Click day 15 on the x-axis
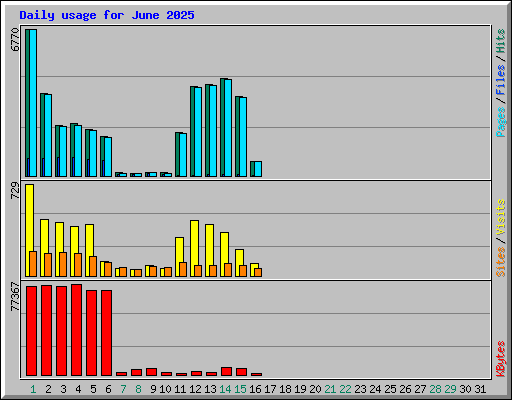 click(240, 389)
